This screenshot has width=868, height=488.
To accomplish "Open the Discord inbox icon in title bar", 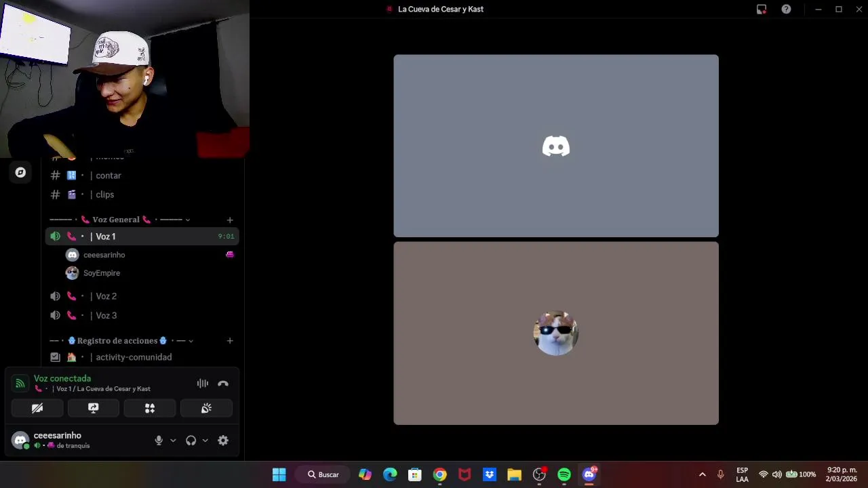I will pyautogui.click(x=762, y=9).
